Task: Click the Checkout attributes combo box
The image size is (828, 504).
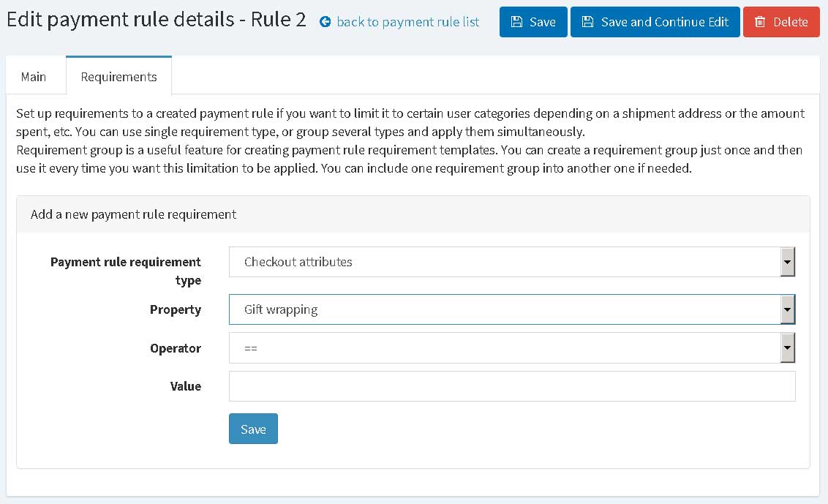Action: [x=512, y=262]
